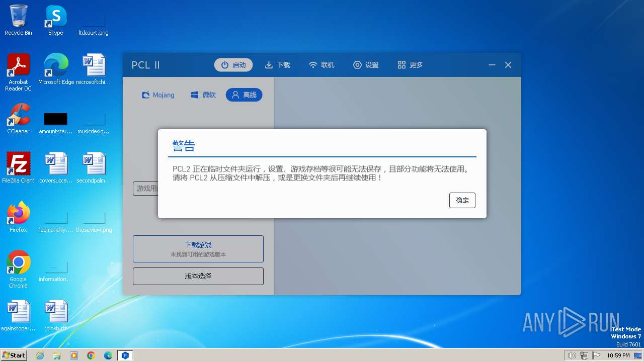Viewport: 644px width, 362px height.
Task: Click the 游戏用户名 input field
Action: [x=145, y=189]
